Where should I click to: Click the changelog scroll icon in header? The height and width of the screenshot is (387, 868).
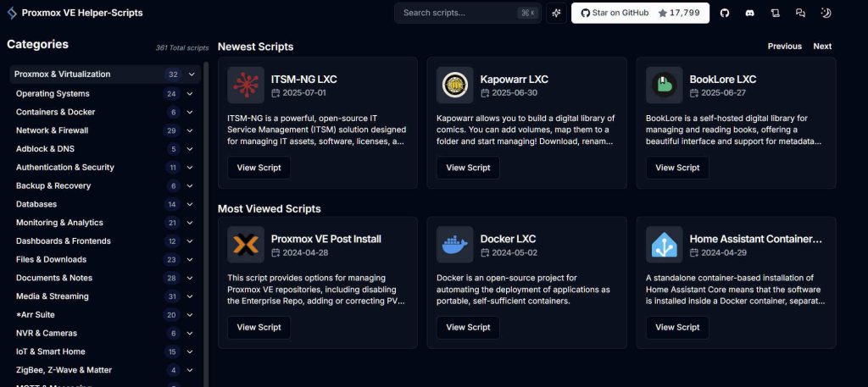[x=775, y=13]
